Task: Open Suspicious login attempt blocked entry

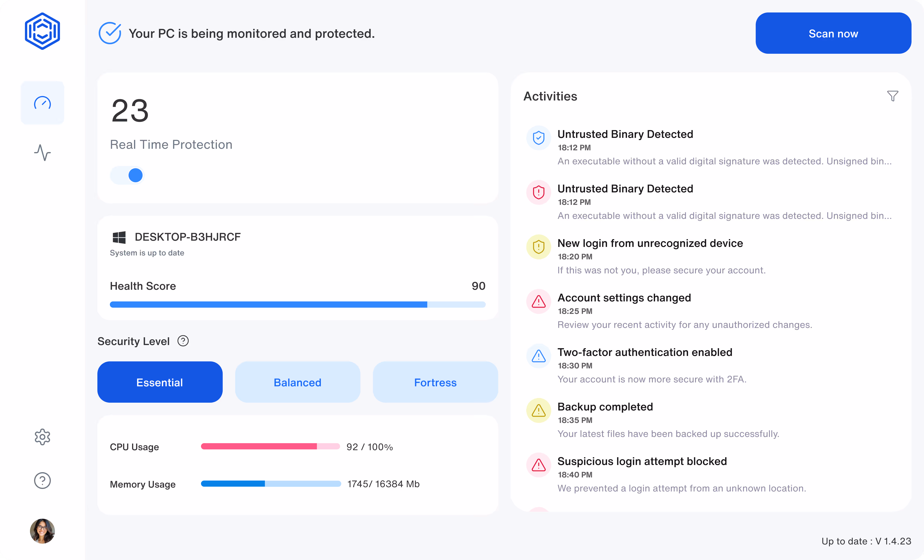Action: (642, 461)
